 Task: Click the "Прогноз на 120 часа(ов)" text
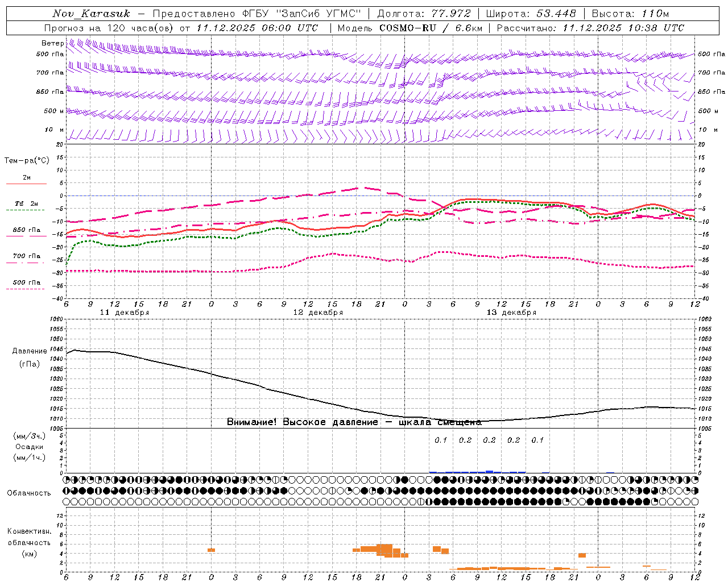[109, 28]
